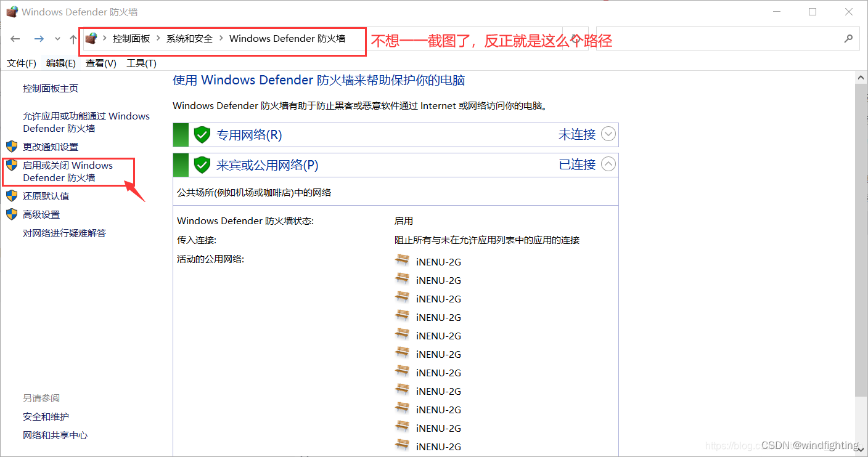Open the 文件(F) menu

click(x=22, y=63)
